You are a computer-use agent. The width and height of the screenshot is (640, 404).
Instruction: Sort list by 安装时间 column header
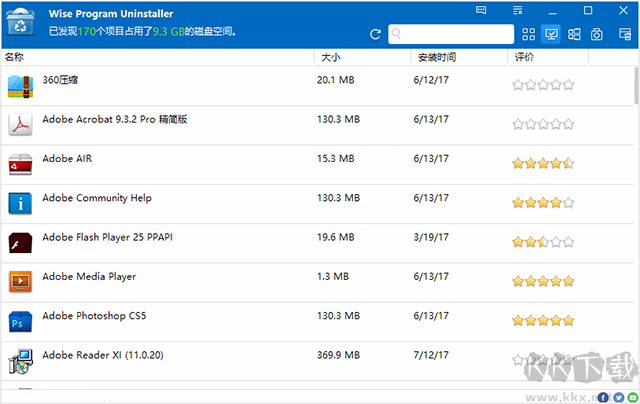pyautogui.click(x=458, y=58)
